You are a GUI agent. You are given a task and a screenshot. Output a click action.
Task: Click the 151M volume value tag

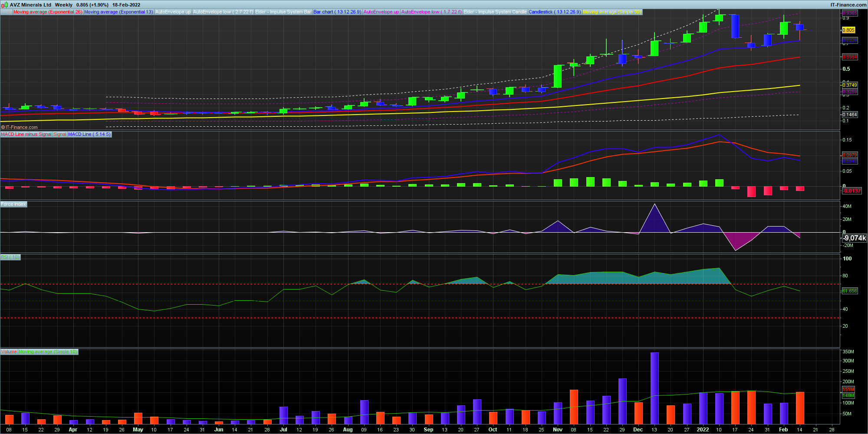click(848, 389)
